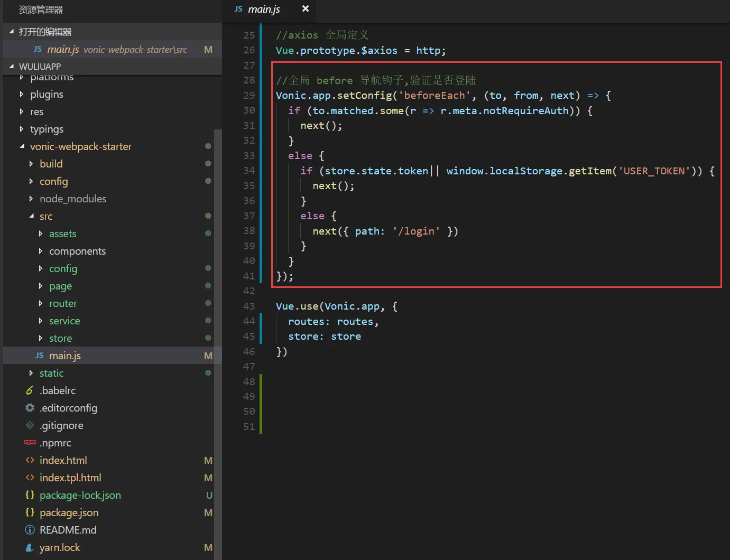Open main.js under open editors list
The width and height of the screenshot is (730, 560).
(112, 49)
